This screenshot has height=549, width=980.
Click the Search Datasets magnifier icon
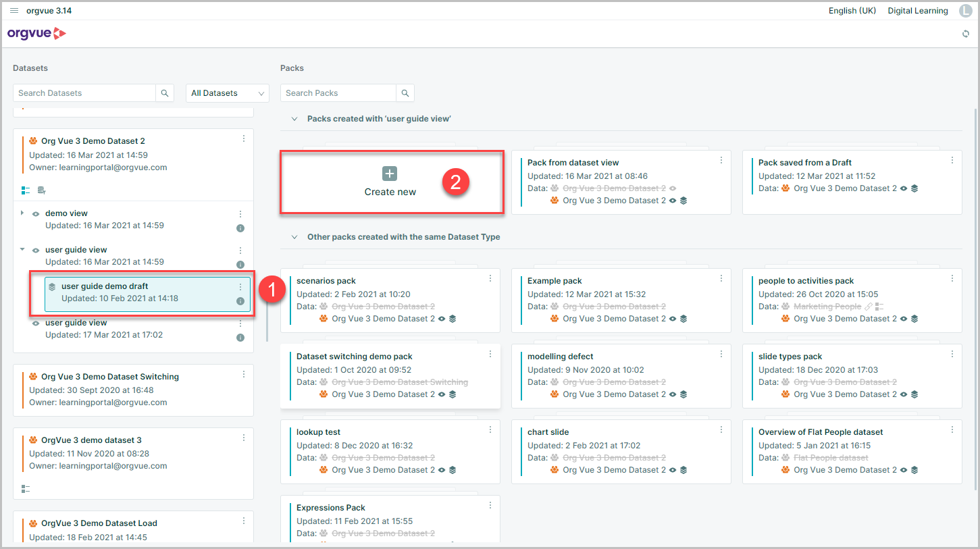tap(165, 93)
